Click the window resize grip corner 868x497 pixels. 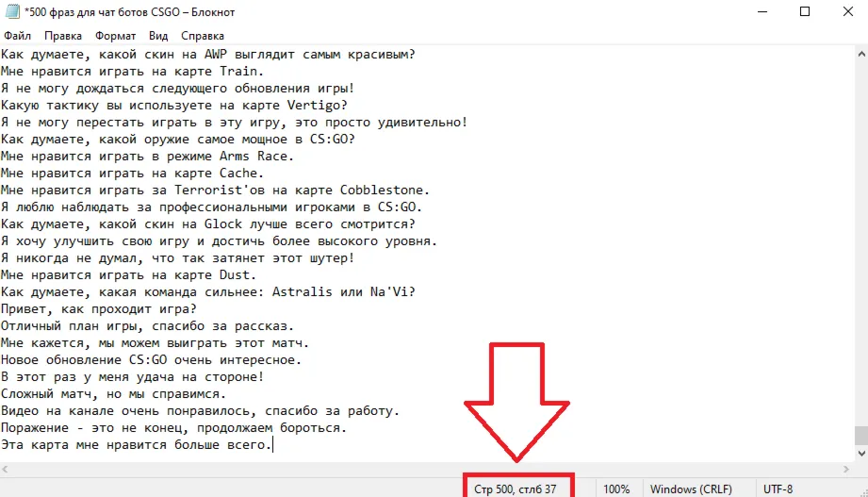pyautogui.click(x=863, y=492)
